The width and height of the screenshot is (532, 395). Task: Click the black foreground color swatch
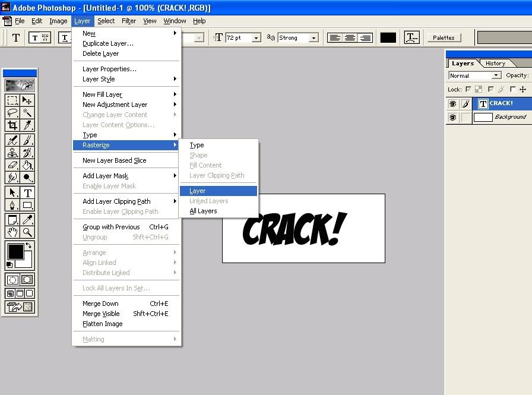click(x=15, y=252)
